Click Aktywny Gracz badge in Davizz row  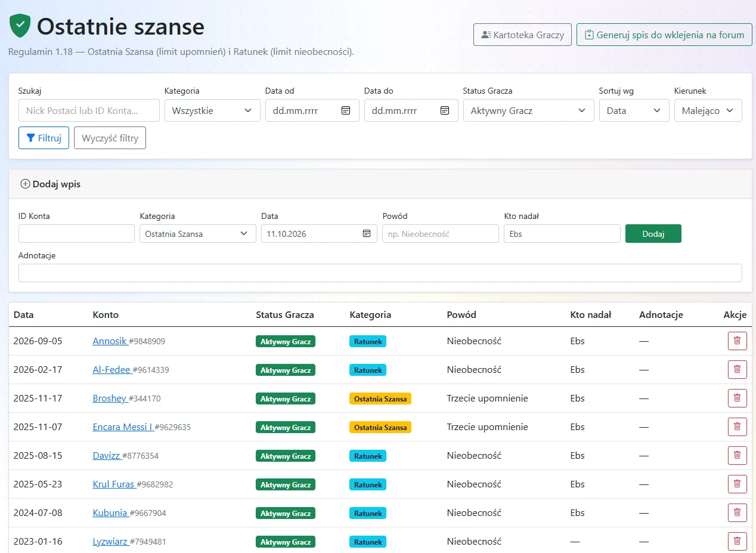pyautogui.click(x=286, y=456)
